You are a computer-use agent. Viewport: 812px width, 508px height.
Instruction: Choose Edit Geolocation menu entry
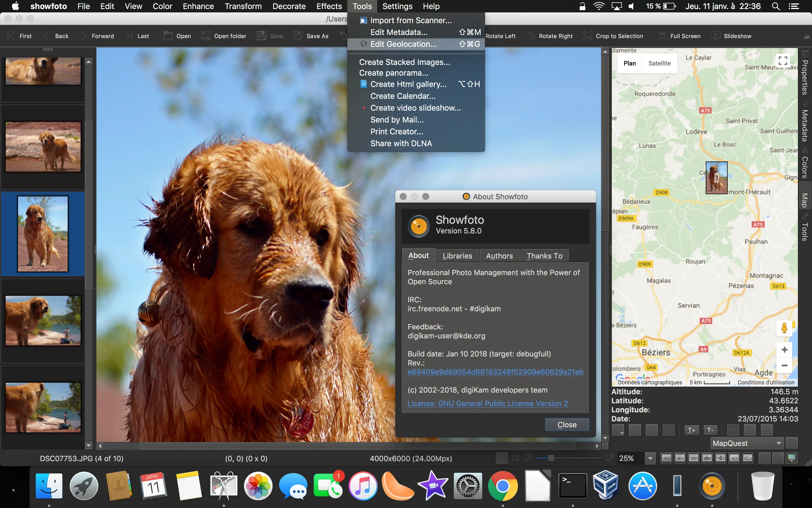(x=416, y=44)
